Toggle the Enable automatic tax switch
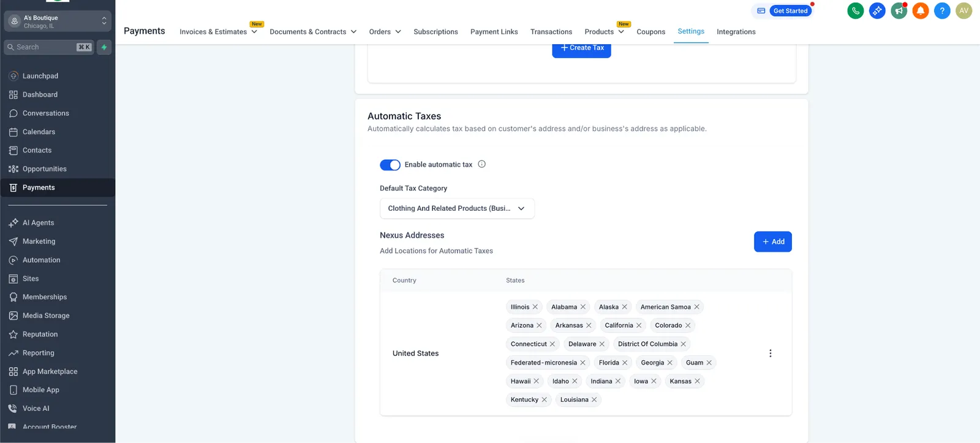The height and width of the screenshot is (443, 980). (390, 165)
